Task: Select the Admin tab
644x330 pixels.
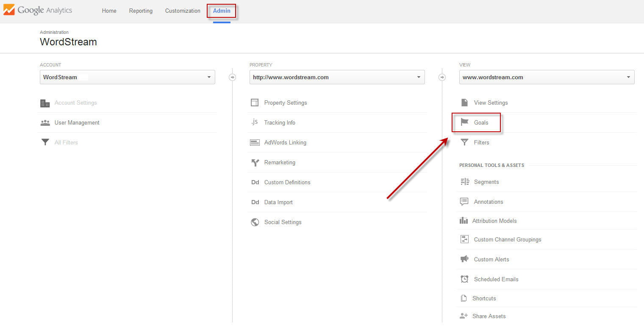Action: click(x=222, y=11)
